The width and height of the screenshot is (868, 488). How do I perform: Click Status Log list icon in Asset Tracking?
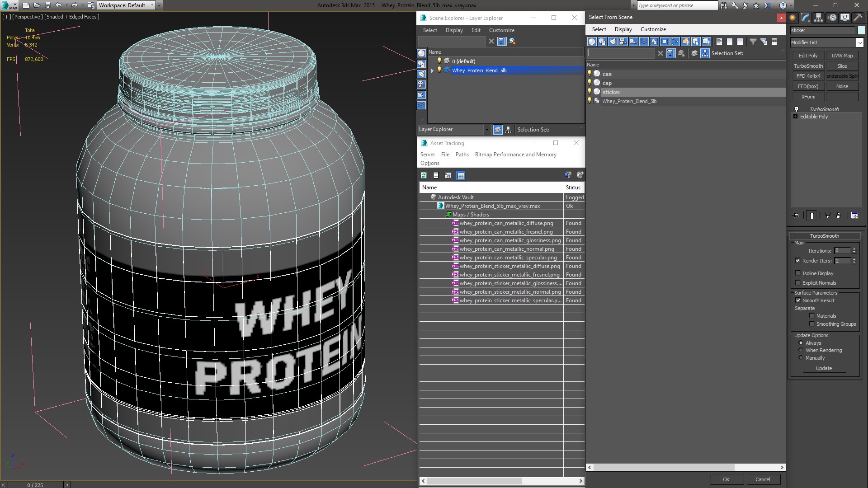pyautogui.click(x=436, y=175)
